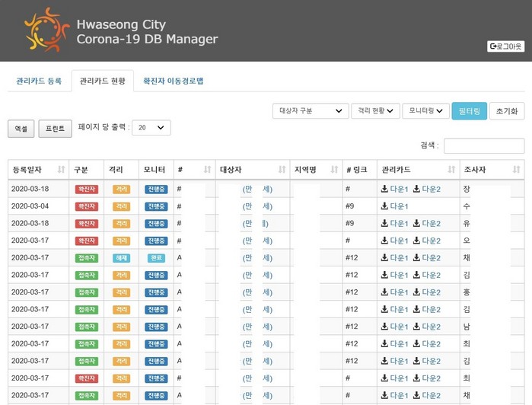
Task: Open the page size dropdown showing 20
Action: [x=151, y=128]
